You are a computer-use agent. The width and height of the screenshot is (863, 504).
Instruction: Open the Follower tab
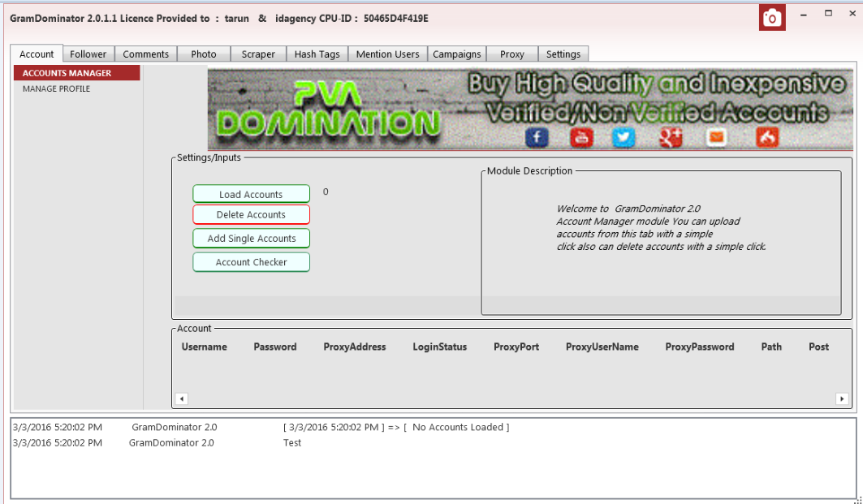pyautogui.click(x=88, y=54)
